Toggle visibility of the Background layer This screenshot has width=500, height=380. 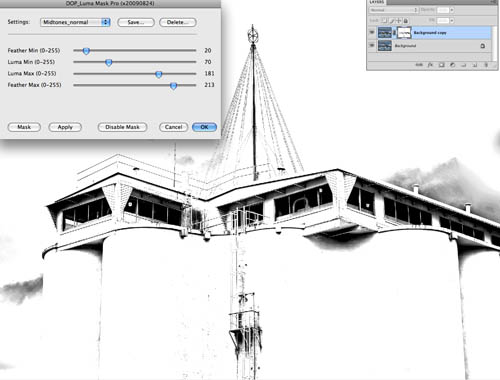point(372,45)
